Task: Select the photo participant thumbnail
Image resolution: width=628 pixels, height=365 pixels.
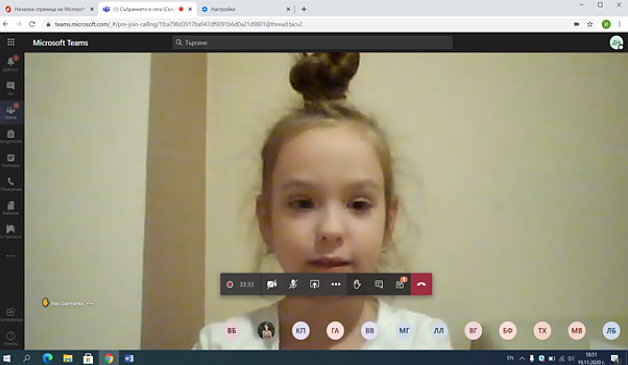Action: [x=266, y=331]
